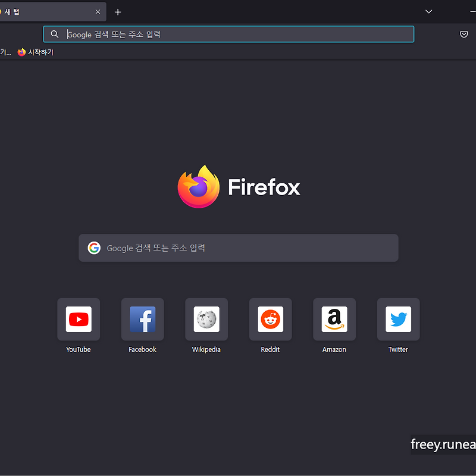Click the Google logo in search box
476x476 pixels.
[94, 248]
